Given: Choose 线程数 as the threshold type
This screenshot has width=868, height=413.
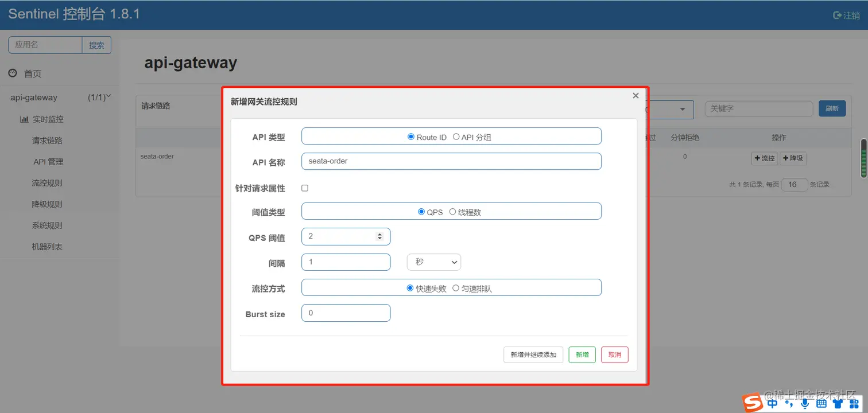Looking at the screenshot, I should pos(452,212).
